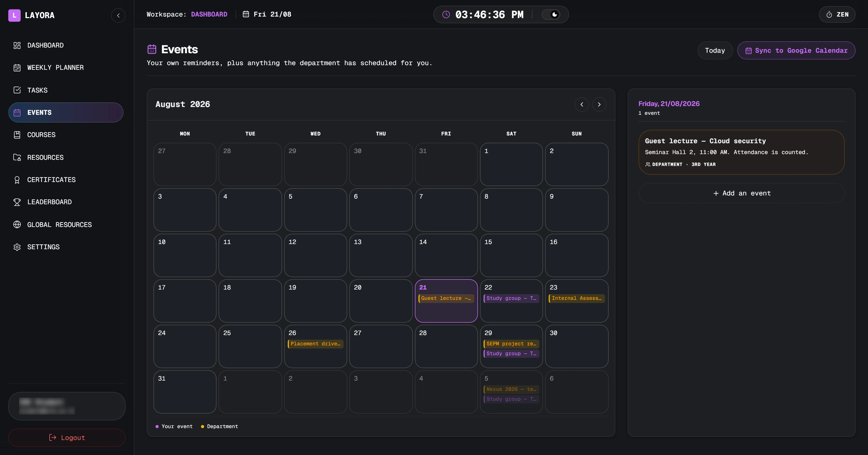Open the Placement drive chip on the 26th
Screen dimensions: 868x455
[x=315, y=344]
